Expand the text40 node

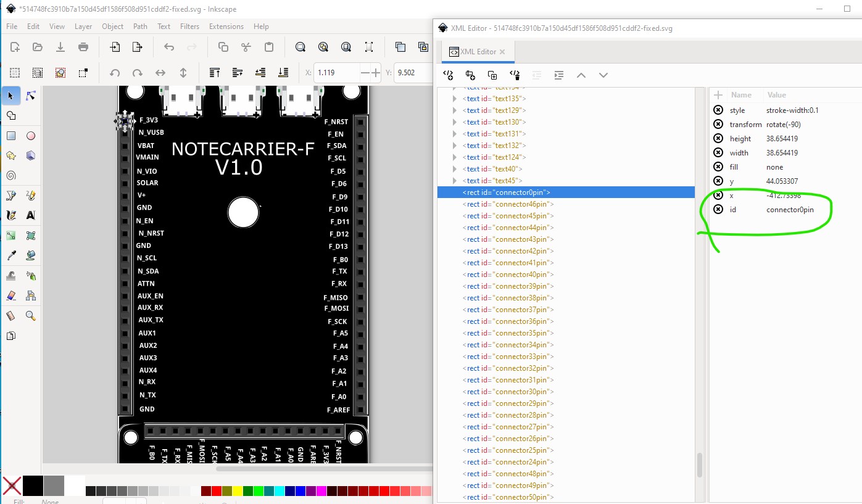(x=455, y=169)
